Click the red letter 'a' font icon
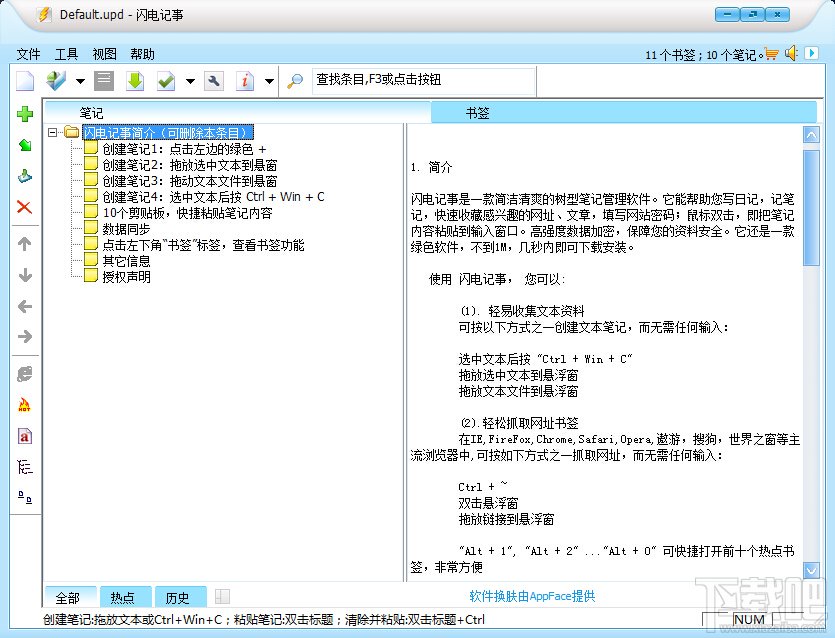The height and width of the screenshot is (638, 835). click(24, 437)
